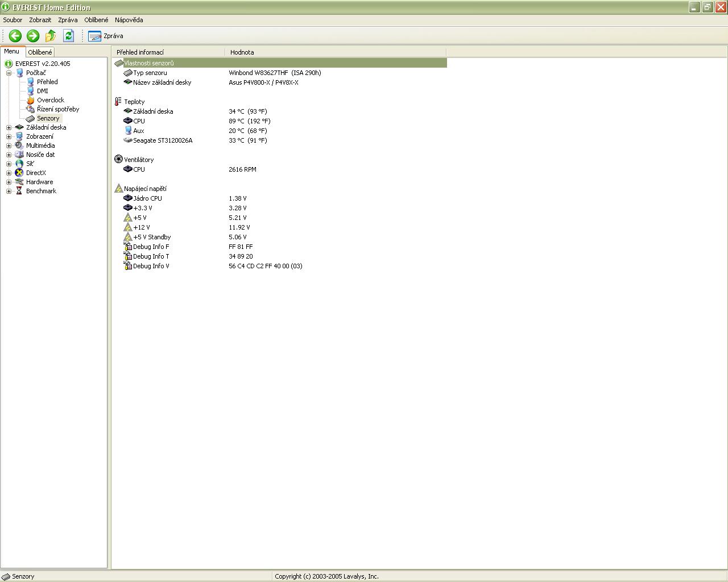Screen dimensions: 728x582
Task: Open the Zpráva report wizard
Action: pyautogui.click(x=106, y=36)
